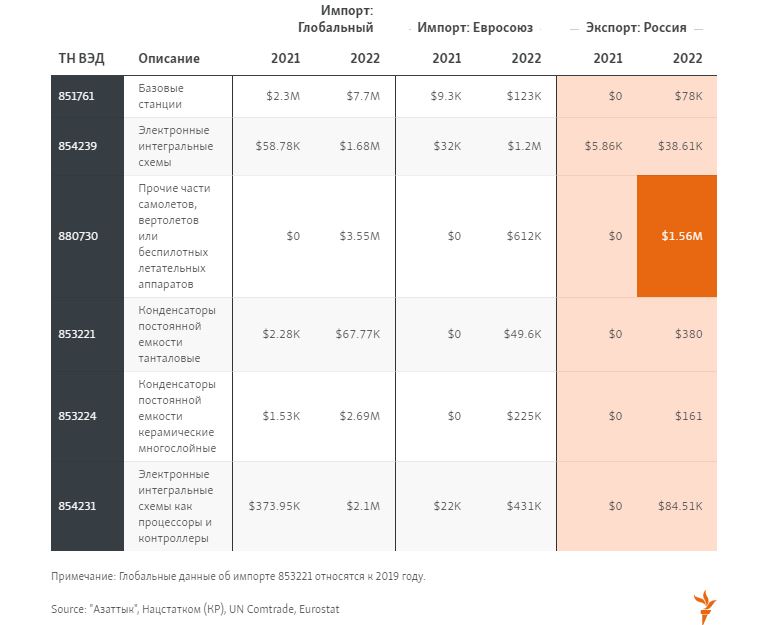Click code 853221 row label
This screenshot has width=776, height=625.
(77, 334)
